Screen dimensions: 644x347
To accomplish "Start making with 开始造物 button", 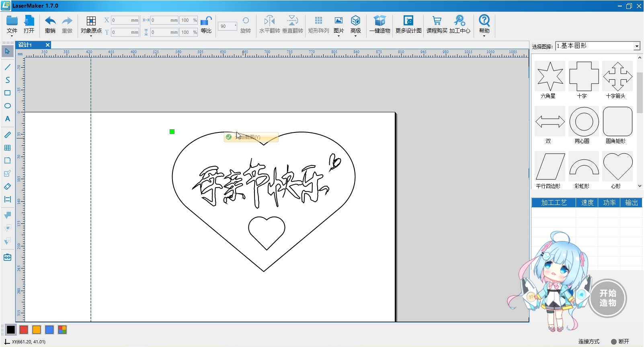I will [x=607, y=298].
